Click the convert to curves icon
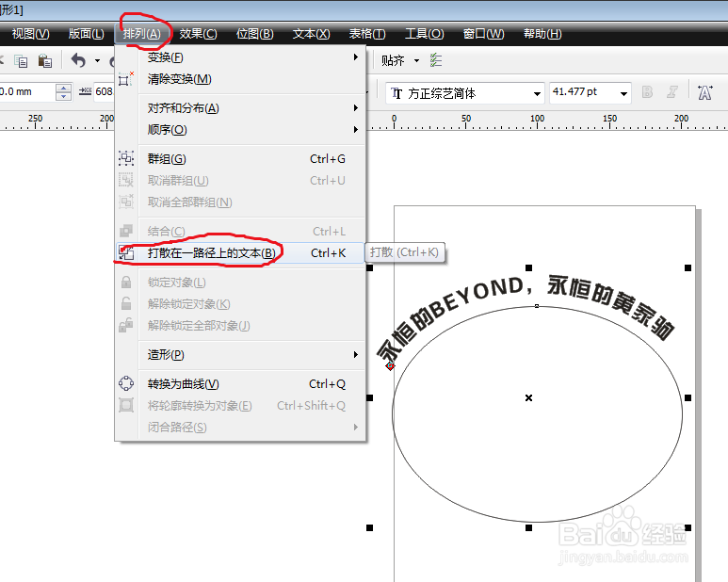This screenshot has width=728, height=582. click(126, 384)
